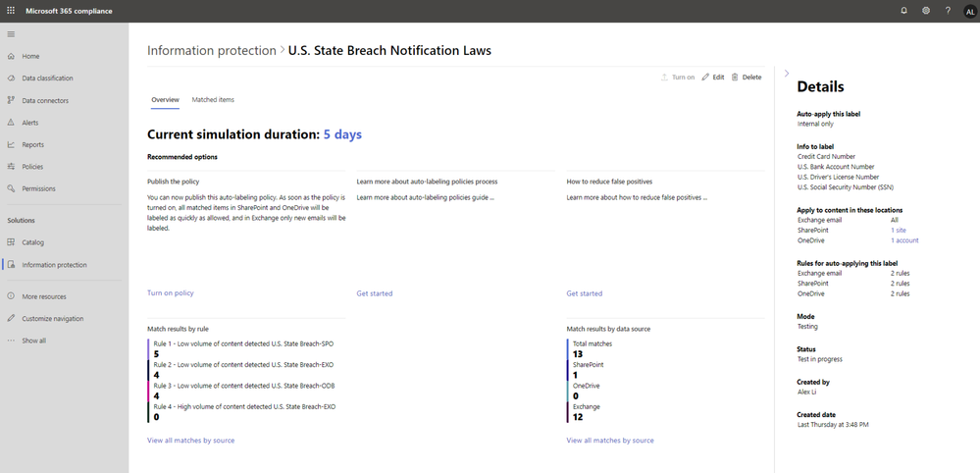Open the OneDrive 1 account link

click(904, 240)
